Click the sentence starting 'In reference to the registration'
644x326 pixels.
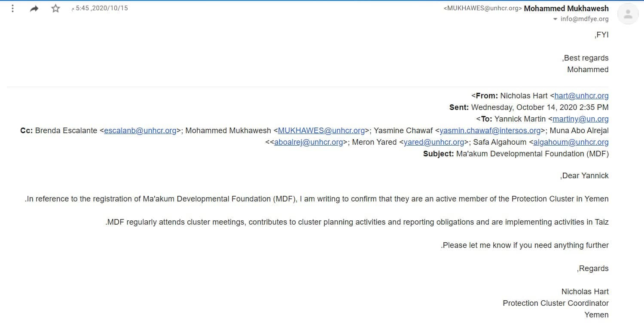(317, 199)
